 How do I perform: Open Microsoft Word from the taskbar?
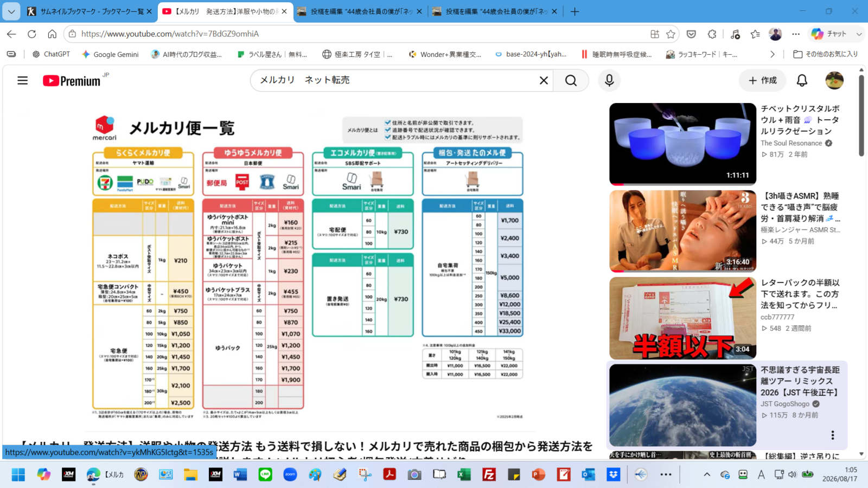click(240, 475)
